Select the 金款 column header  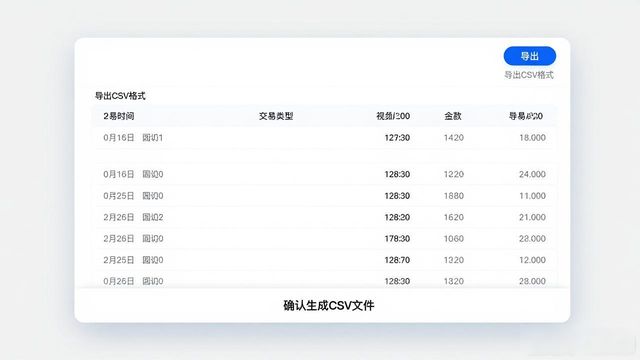click(x=453, y=116)
